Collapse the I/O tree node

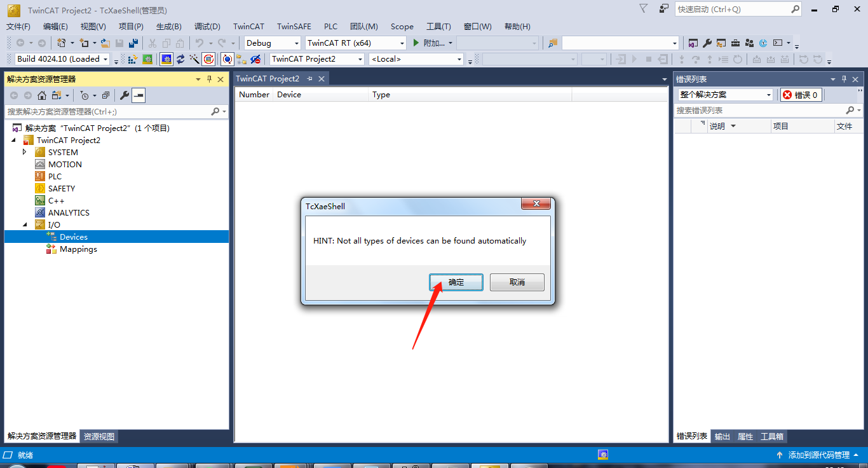coord(25,224)
